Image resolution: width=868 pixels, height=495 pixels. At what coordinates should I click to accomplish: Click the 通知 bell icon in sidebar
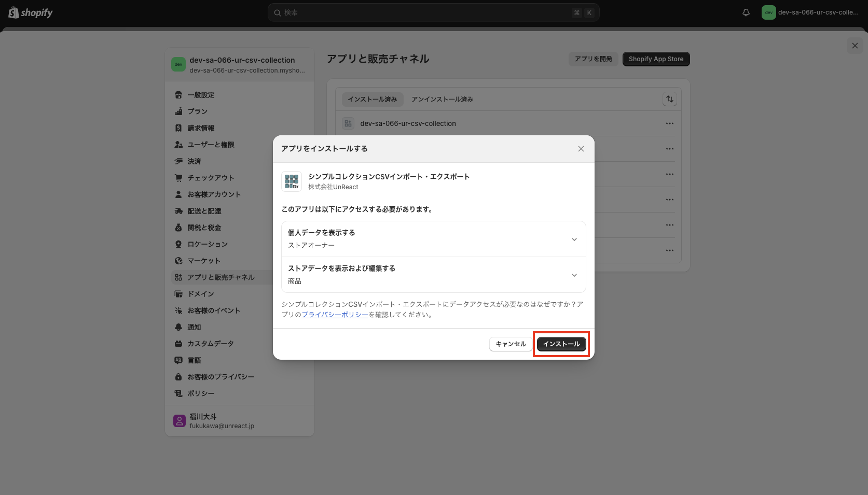[178, 327]
